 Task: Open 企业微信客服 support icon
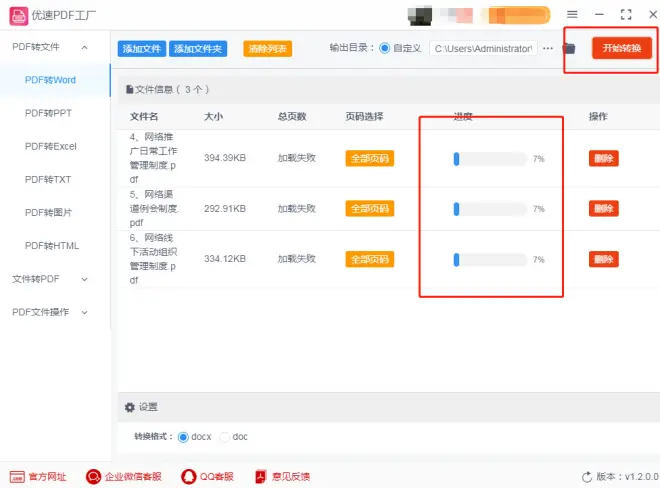click(93, 477)
